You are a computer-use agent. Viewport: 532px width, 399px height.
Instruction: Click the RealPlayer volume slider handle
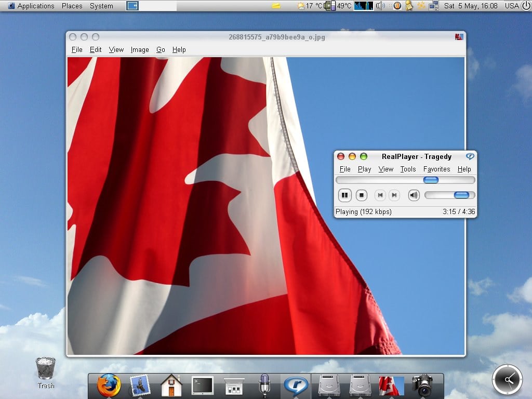[x=461, y=195]
